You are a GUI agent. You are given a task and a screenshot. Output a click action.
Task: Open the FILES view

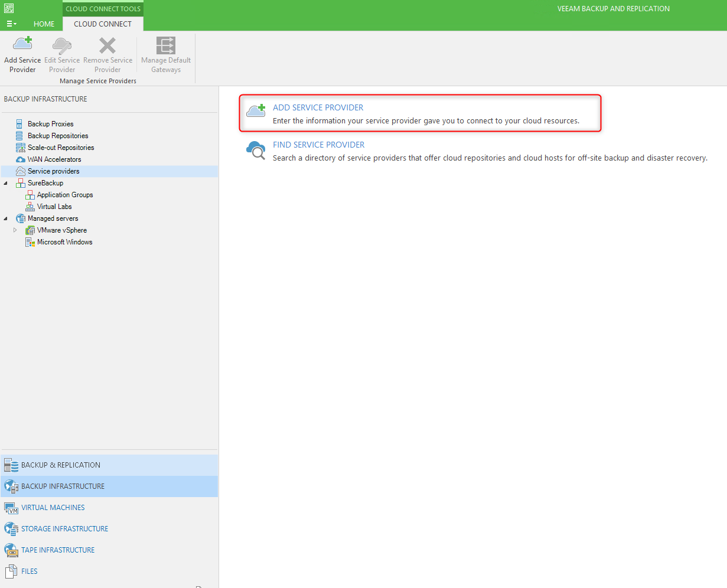[109, 571]
